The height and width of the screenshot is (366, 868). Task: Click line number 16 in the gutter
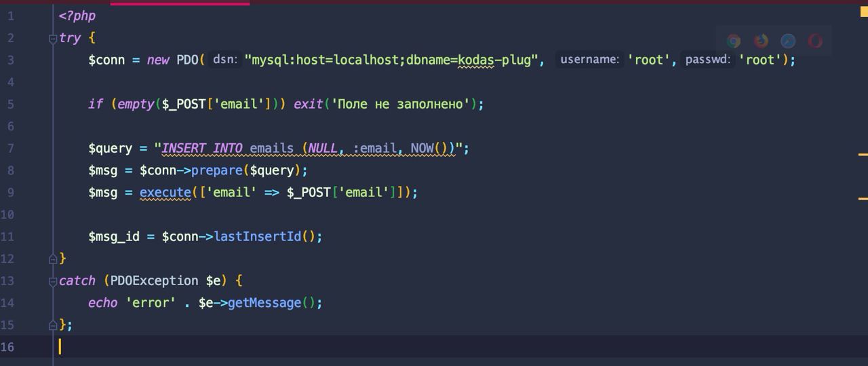click(x=7, y=347)
